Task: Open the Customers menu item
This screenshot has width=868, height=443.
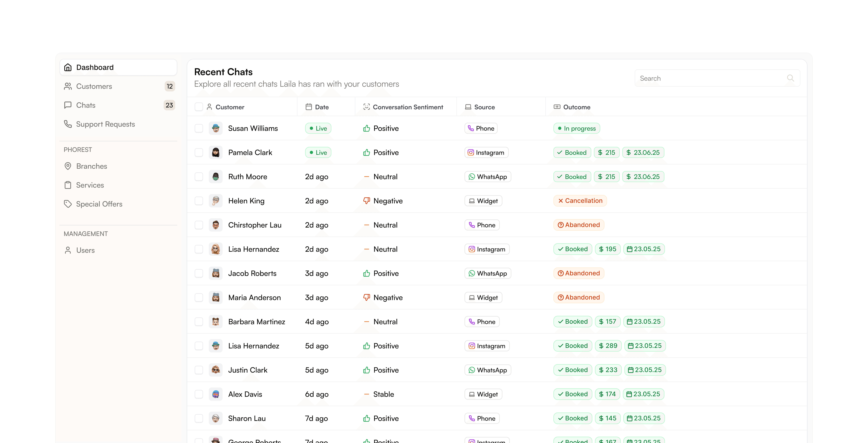Action: pyautogui.click(x=94, y=86)
